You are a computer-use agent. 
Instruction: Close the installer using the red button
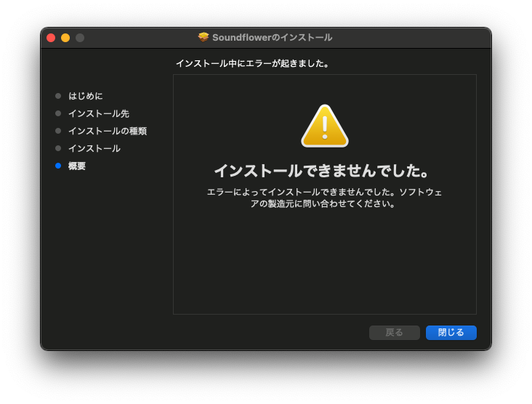coord(51,38)
